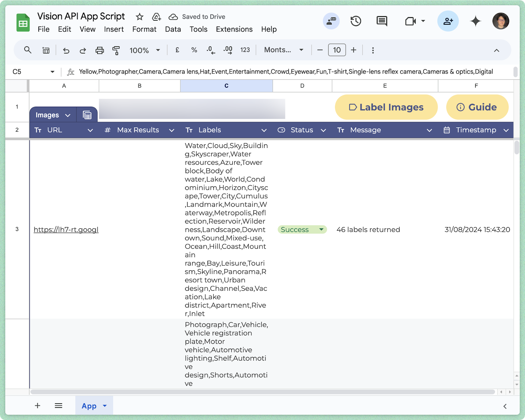Decrease decimal places

click(x=211, y=50)
